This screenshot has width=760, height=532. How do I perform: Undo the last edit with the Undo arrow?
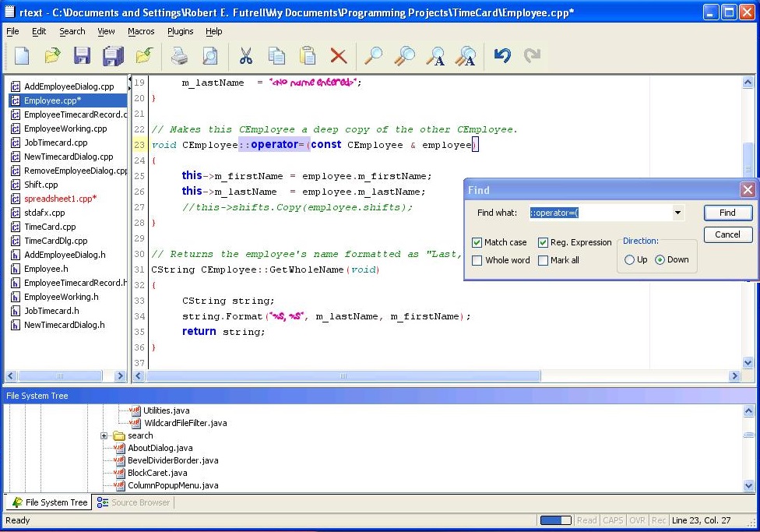pyautogui.click(x=502, y=56)
